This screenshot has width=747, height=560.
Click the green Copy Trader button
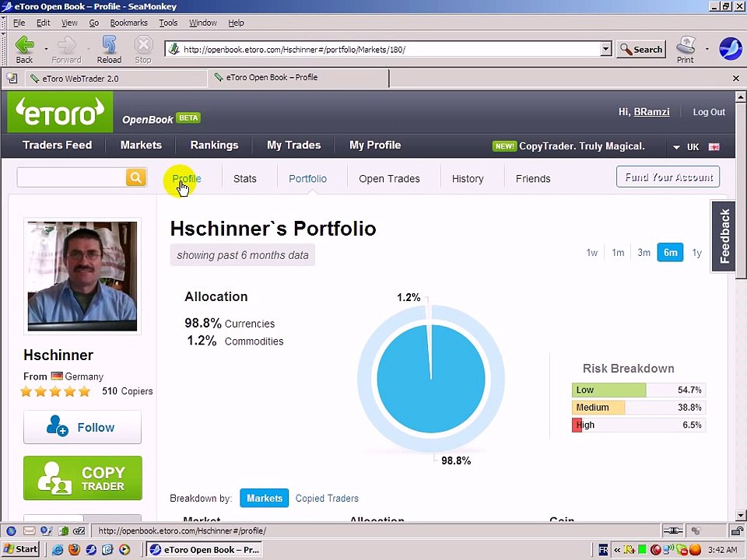pyautogui.click(x=82, y=478)
